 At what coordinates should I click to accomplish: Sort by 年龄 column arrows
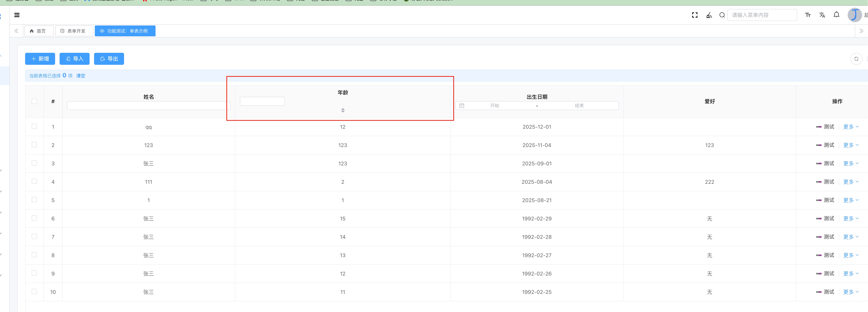click(x=343, y=110)
